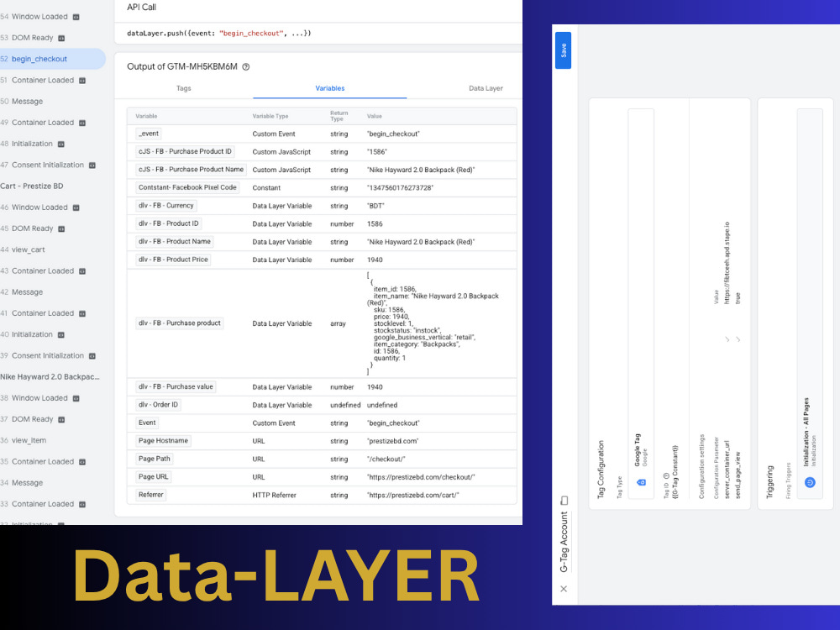Open help icon next to Output of GTM-MH5KBM6M

[246, 67]
